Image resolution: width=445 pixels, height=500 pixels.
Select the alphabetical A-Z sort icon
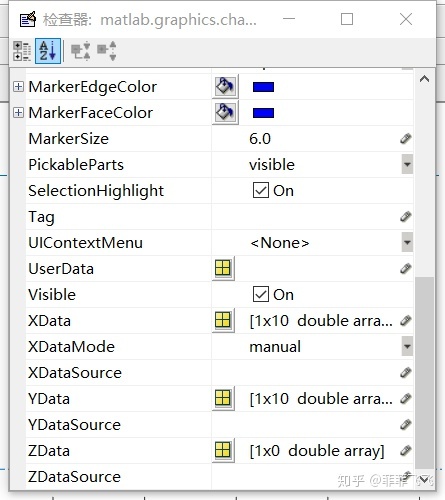click(48, 51)
